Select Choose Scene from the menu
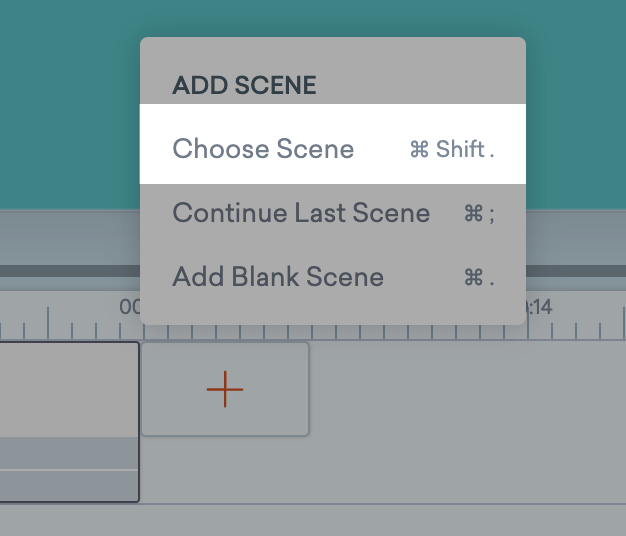626x536 pixels. pos(263,149)
